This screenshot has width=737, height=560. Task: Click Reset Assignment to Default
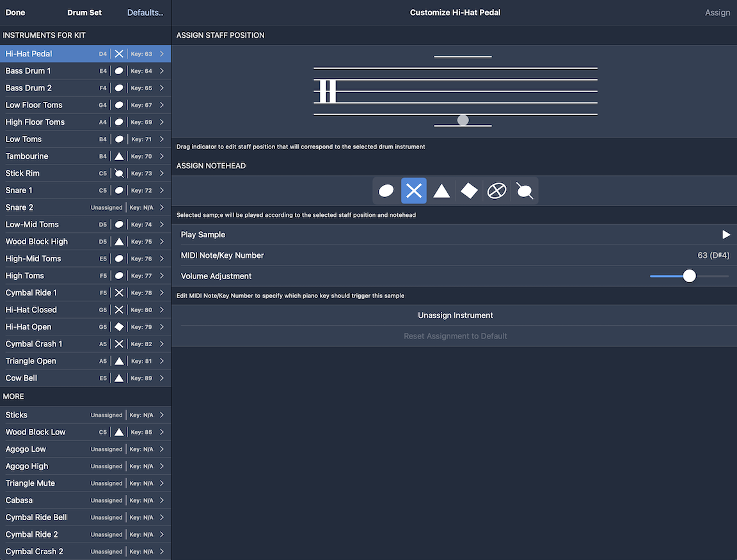(x=455, y=336)
